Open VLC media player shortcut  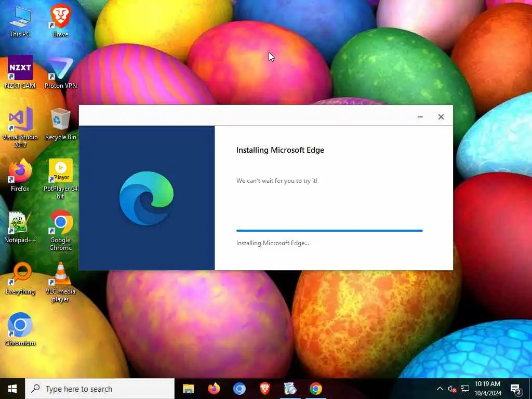tap(60, 282)
